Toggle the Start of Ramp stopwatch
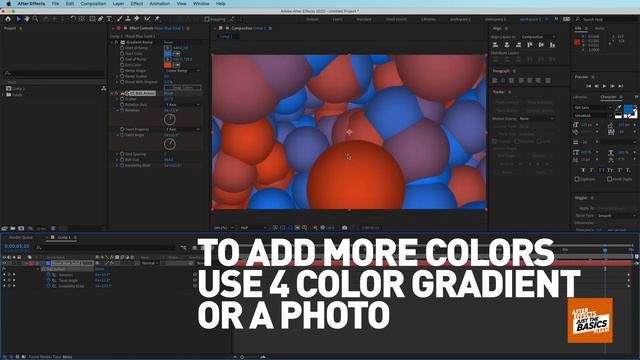Screen dimensions: 640x360 pyautogui.click(x=122, y=48)
